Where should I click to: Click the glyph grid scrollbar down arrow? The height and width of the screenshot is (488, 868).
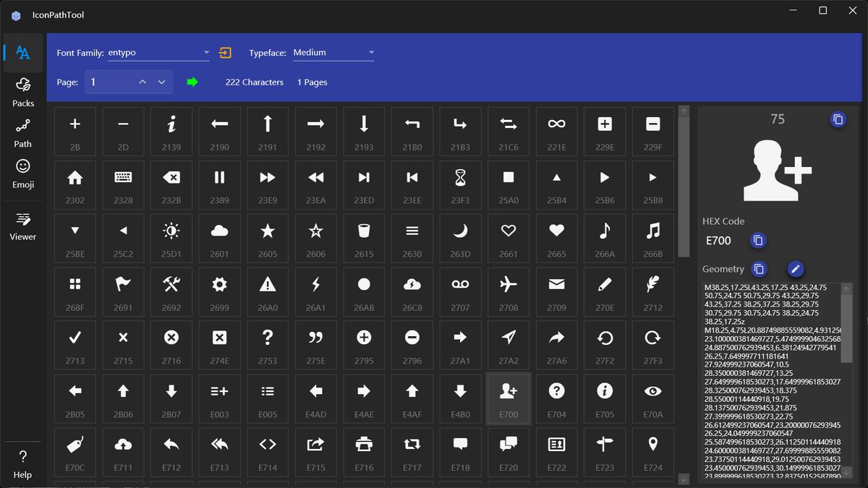point(683,478)
